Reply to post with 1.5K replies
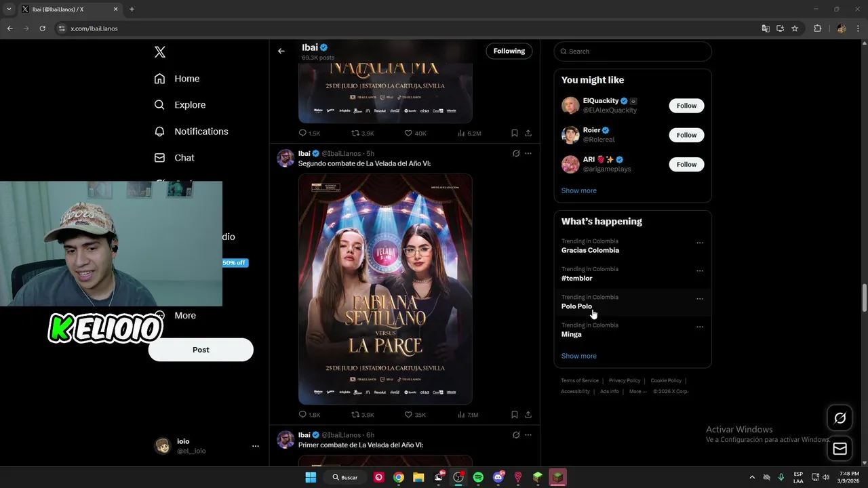The width and height of the screenshot is (868, 488). 309,134
